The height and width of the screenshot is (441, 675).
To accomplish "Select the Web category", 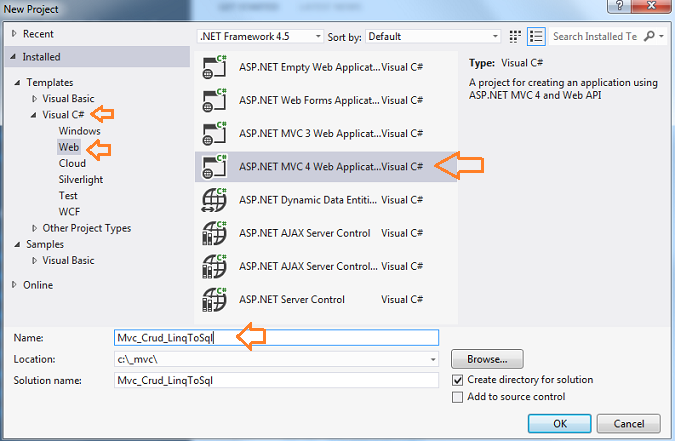I will (69, 147).
